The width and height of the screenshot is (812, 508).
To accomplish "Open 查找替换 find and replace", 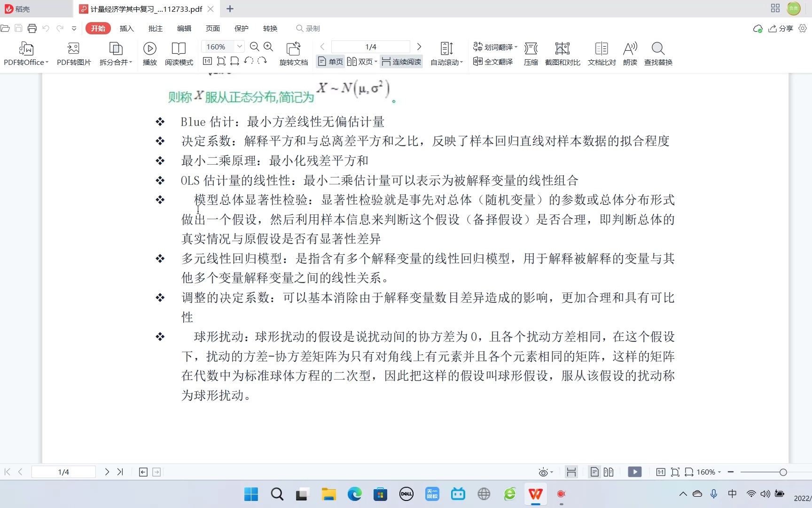I will [x=657, y=53].
